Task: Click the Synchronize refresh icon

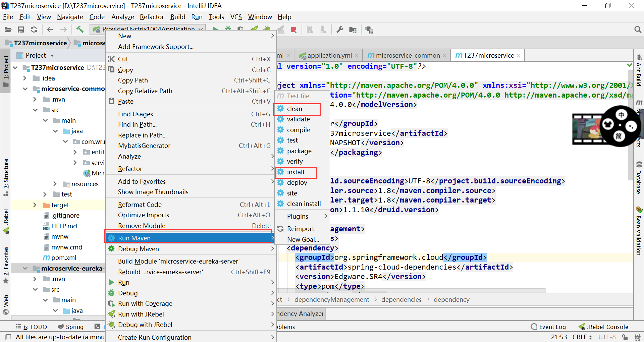Action: pos(34,30)
